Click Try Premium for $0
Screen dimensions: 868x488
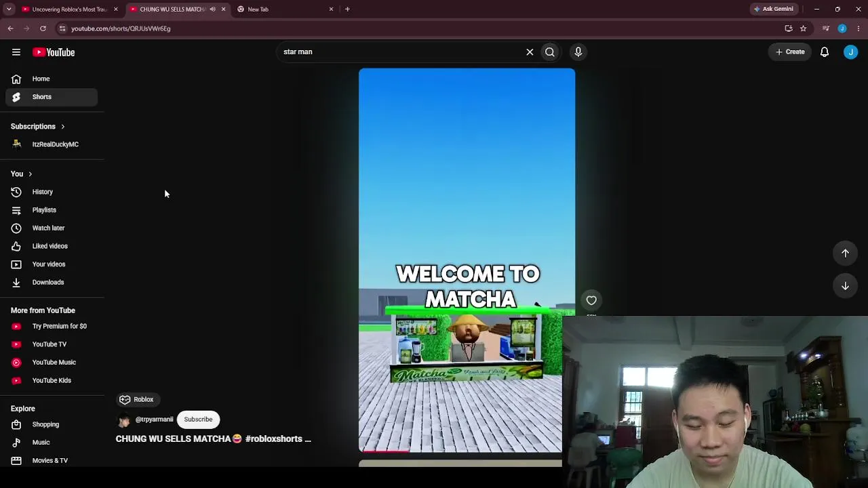click(x=52, y=326)
